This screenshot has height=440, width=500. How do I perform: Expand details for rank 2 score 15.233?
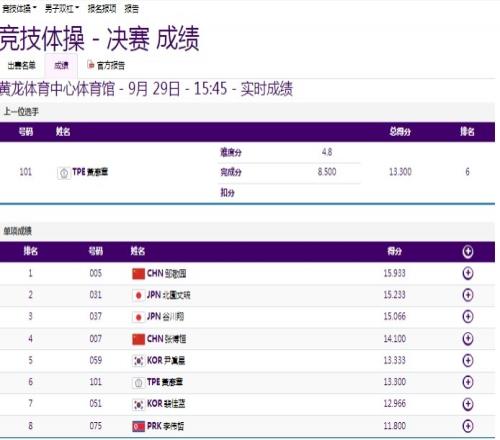(x=468, y=295)
